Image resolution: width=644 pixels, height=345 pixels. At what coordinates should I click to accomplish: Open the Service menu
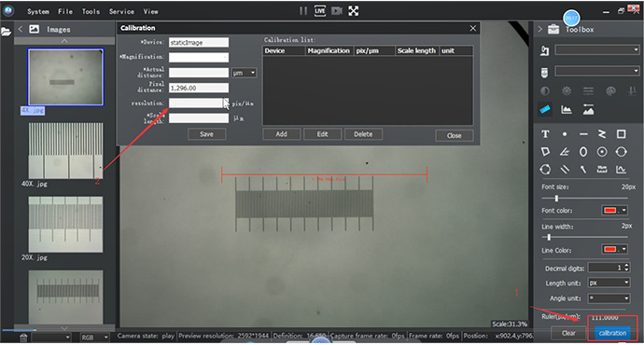[121, 11]
